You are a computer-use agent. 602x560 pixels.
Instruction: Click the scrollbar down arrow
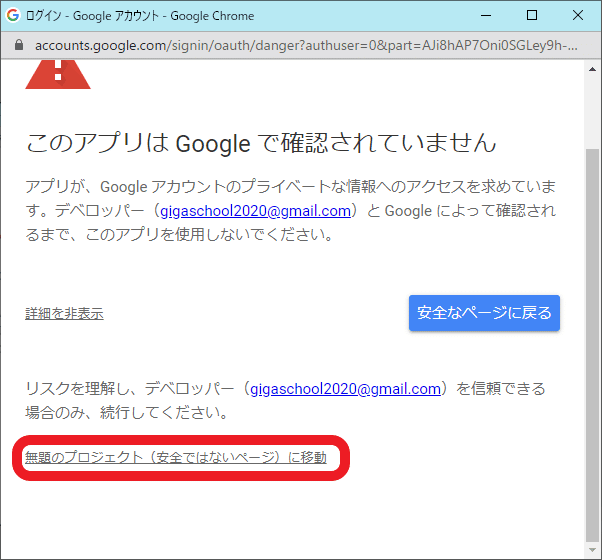592,550
